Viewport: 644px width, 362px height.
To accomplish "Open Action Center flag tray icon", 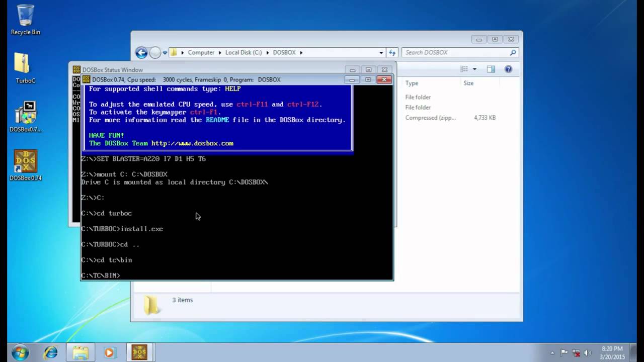I will [x=564, y=353].
